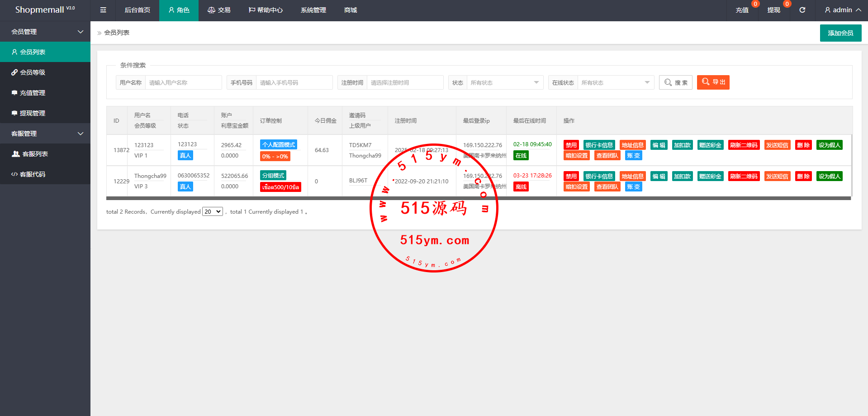868x416 pixels.
Task: Open 充值 recharge notifications in header
Action: tap(742, 10)
